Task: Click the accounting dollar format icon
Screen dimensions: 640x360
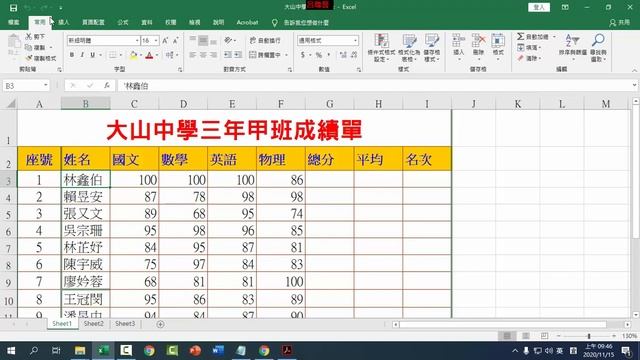Action: [x=303, y=55]
